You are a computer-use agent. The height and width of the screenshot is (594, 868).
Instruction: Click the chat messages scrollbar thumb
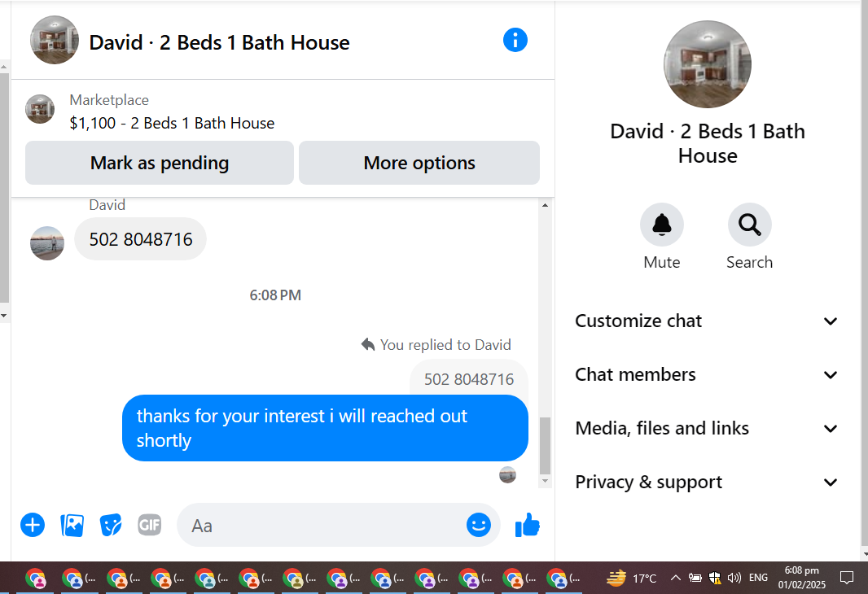tap(545, 446)
